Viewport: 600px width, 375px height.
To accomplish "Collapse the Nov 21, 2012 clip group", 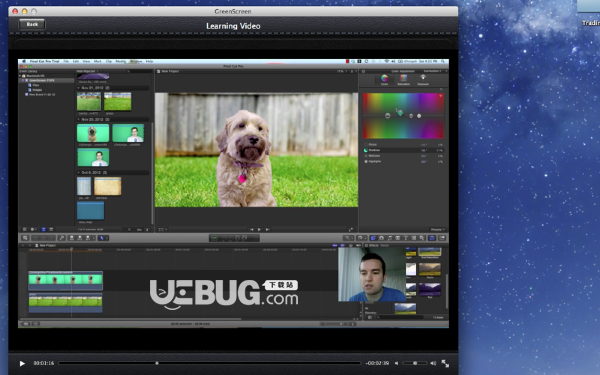I will [x=79, y=88].
